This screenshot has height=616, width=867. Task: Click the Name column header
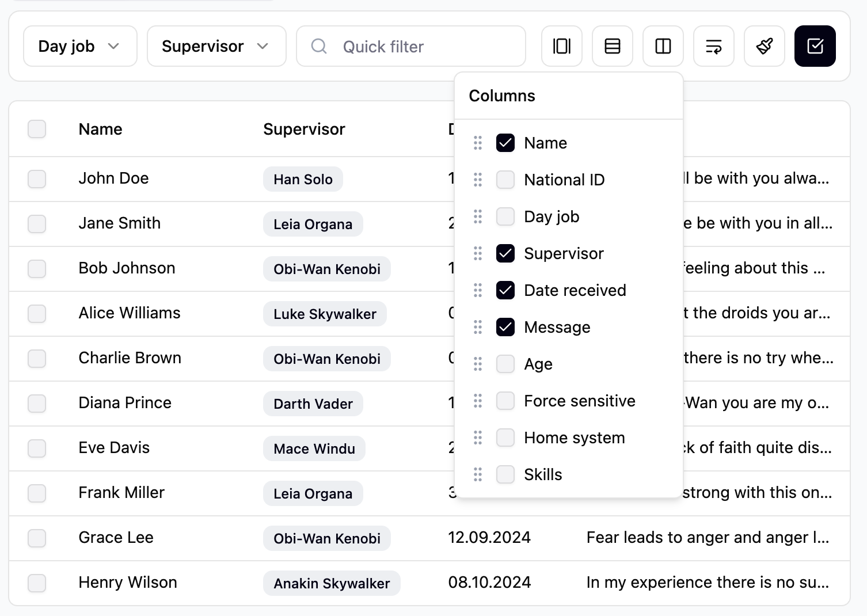point(100,129)
